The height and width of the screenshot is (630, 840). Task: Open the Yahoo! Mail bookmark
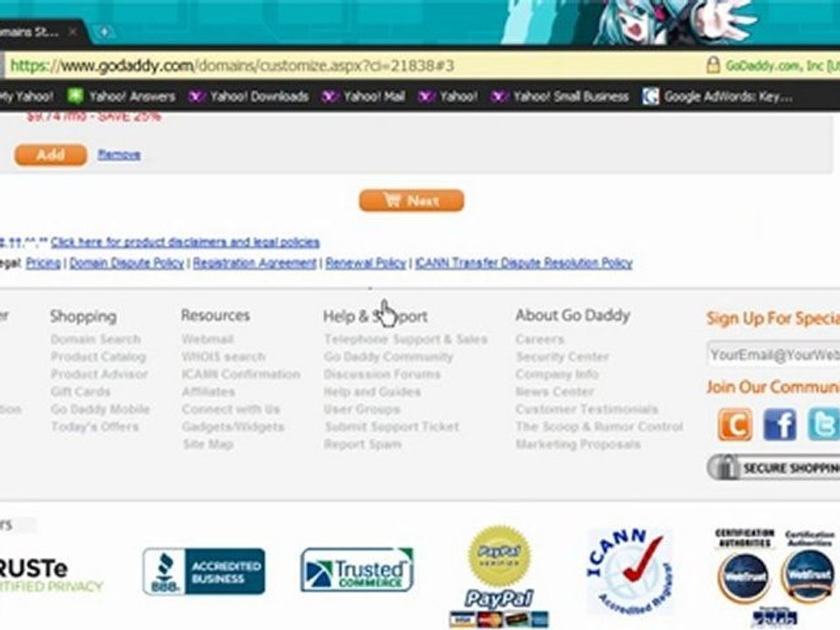click(363, 96)
